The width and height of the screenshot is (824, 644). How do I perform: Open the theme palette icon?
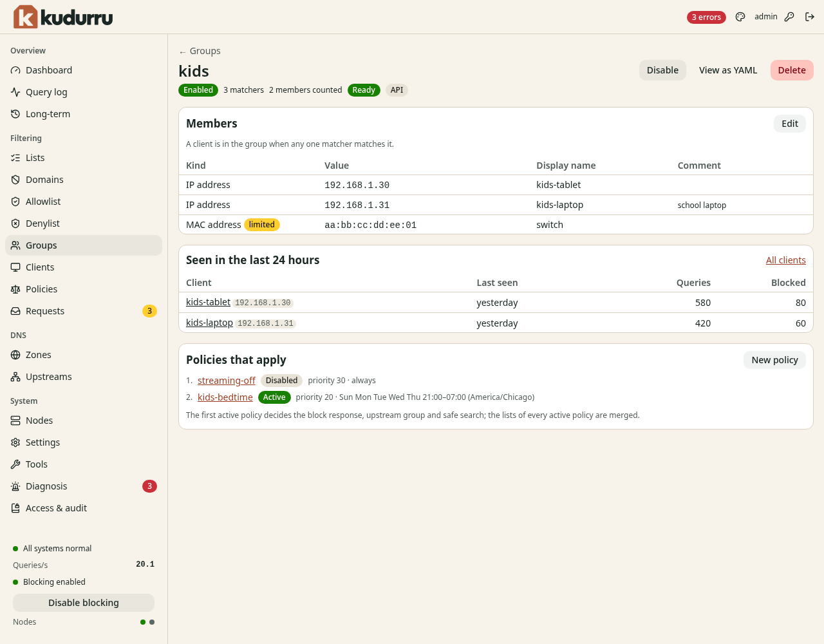tap(740, 17)
